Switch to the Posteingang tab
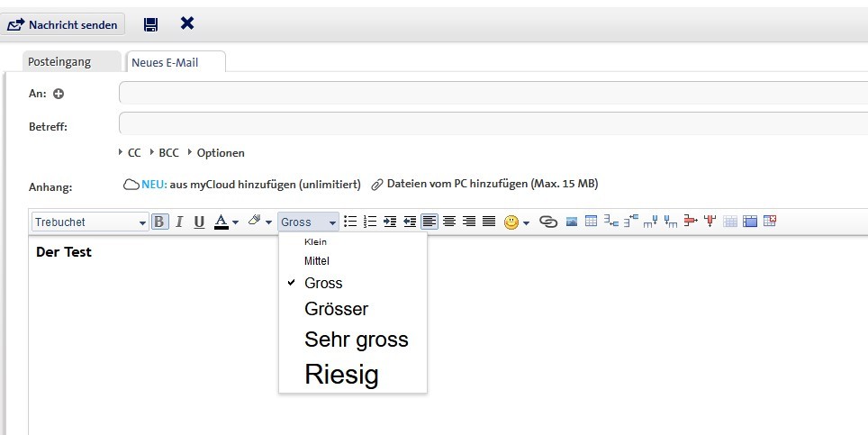Viewport: 868px width, 435px height. point(61,62)
